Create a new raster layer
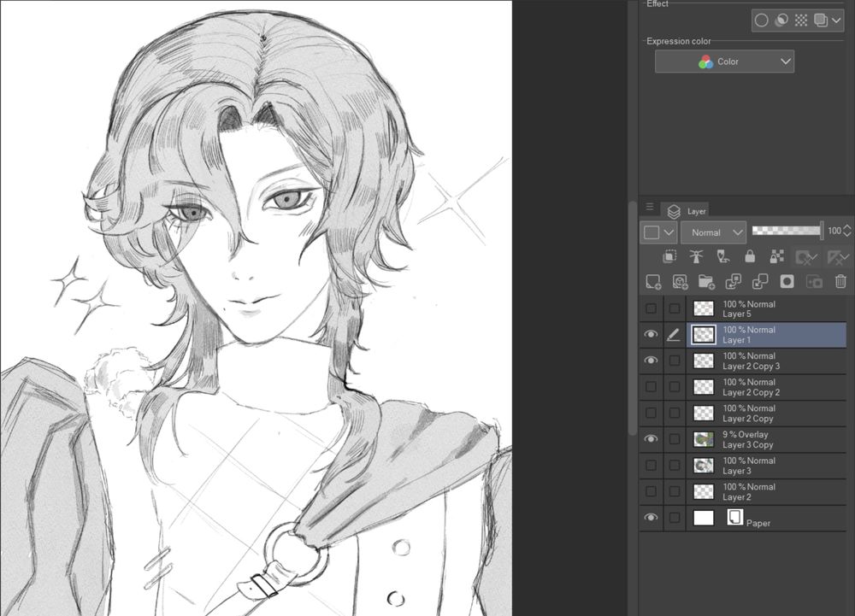 (652, 282)
